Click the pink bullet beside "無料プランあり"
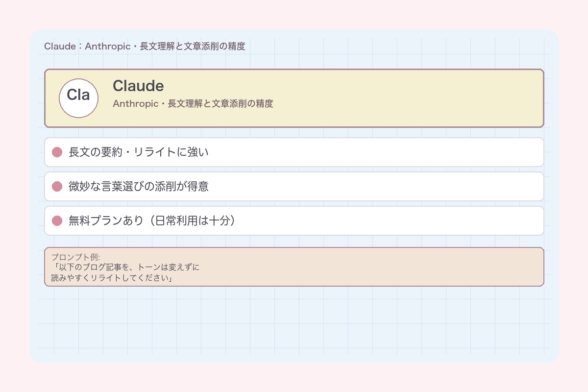Viewport: 588px width, 392px height. click(57, 220)
